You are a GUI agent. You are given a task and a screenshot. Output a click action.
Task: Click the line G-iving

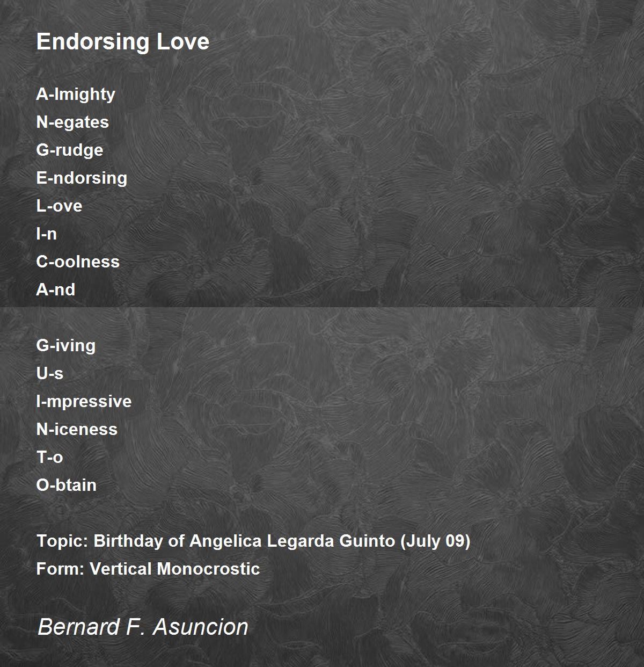click(66, 345)
